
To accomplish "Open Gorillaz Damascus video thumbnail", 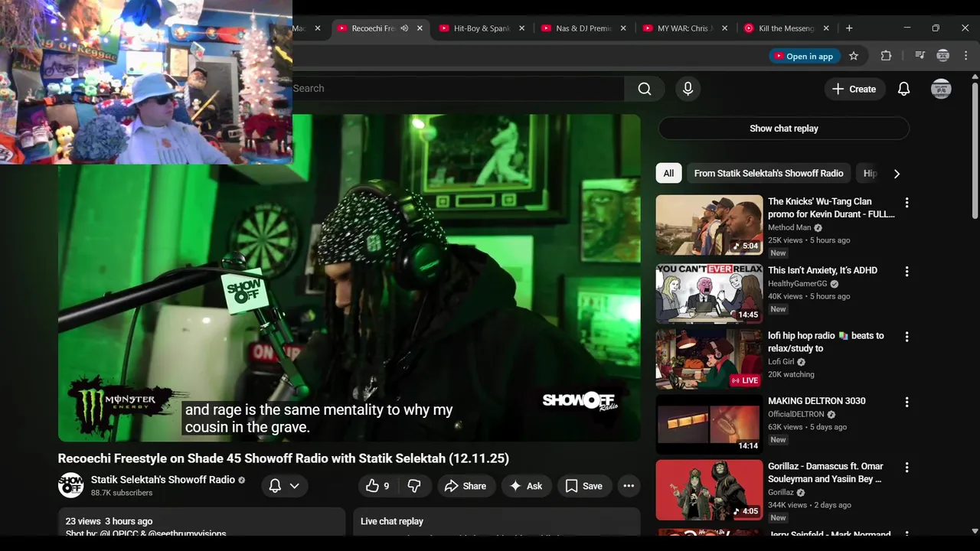I will [x=709, y=489].
